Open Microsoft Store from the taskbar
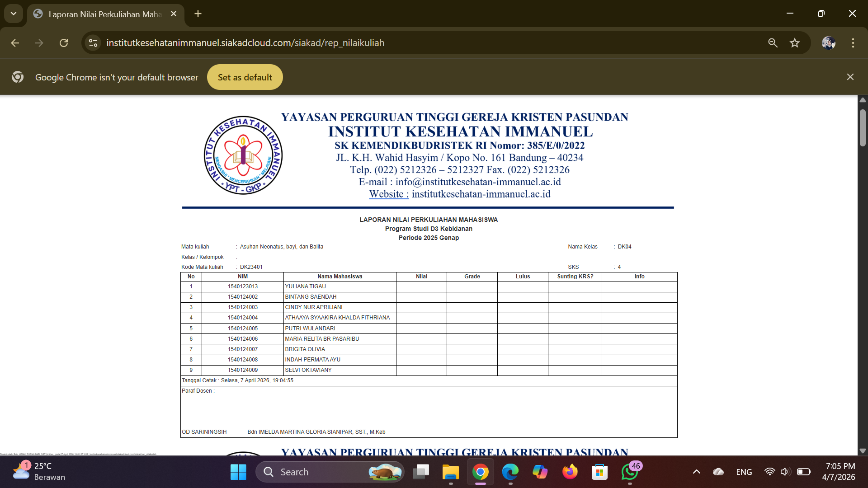 [x=600, y=472]
